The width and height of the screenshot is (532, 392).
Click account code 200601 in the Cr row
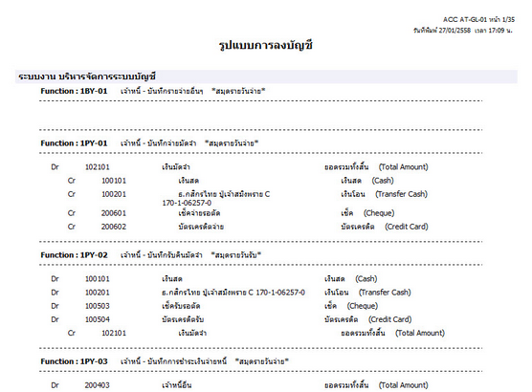click(114, 213)
